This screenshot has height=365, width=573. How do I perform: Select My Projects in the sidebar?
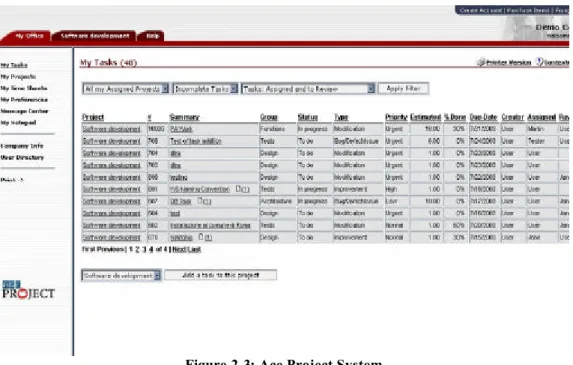[18, 77]
